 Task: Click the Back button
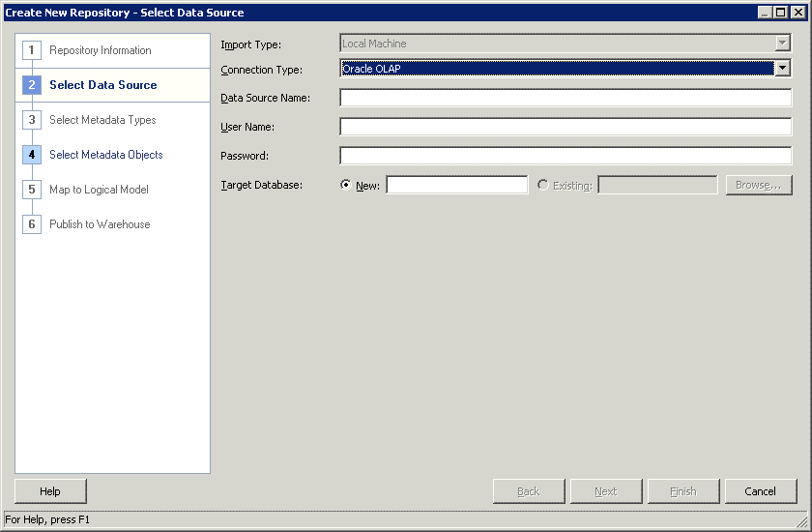[x=529, y=491]
